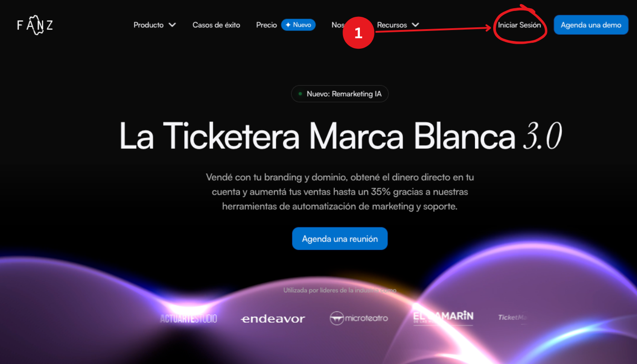Go to Casos de éxito
The width and height of the screenshot is (637, 364).
coord(216,25)
